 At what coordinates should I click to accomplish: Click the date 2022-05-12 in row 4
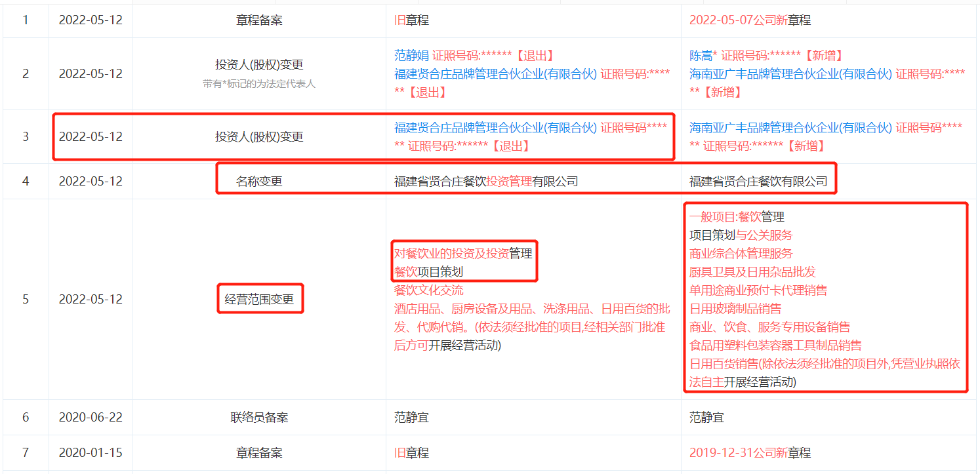point(91,182)
